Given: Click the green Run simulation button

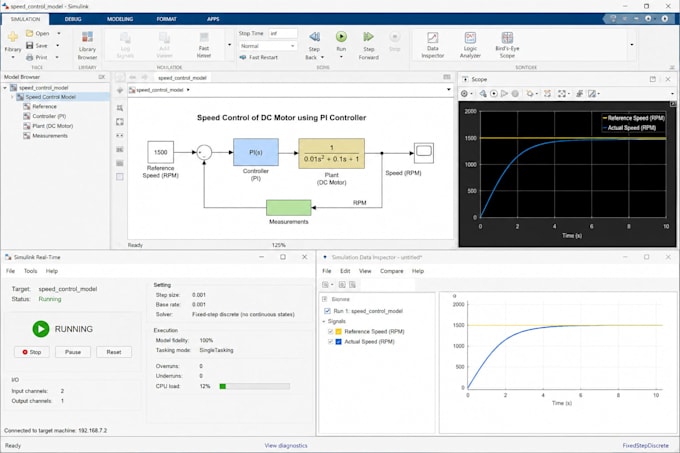Looking at the screenshot, I should 341,37.
